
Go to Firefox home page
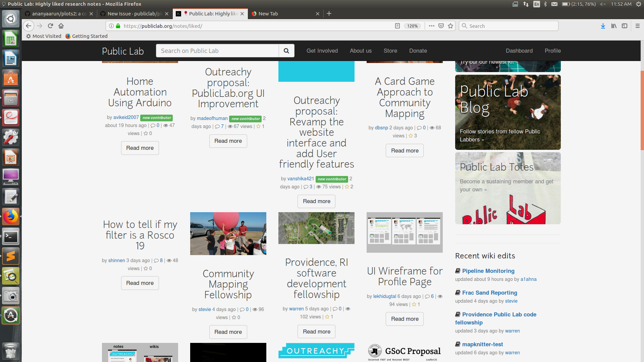click(x=61, y=26)
